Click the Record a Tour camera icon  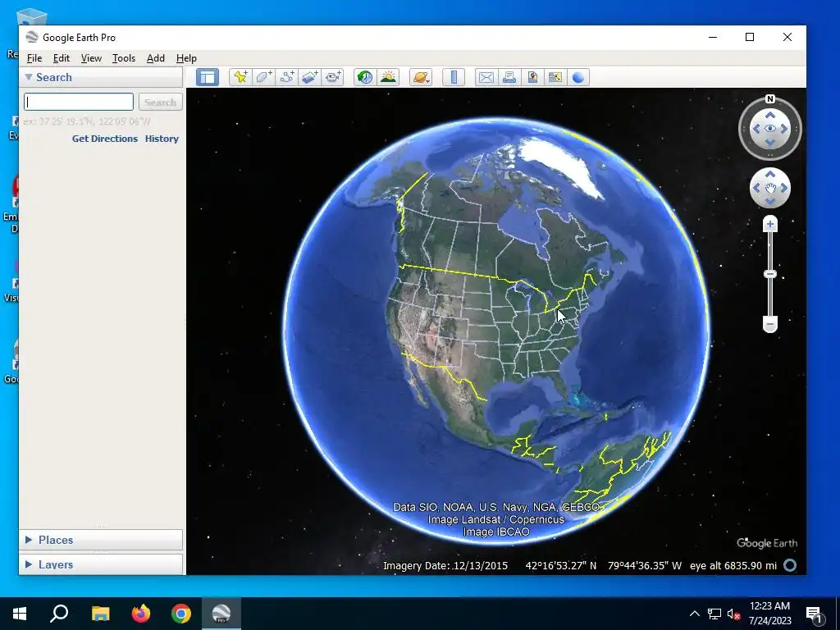click(x=333, y=77)
